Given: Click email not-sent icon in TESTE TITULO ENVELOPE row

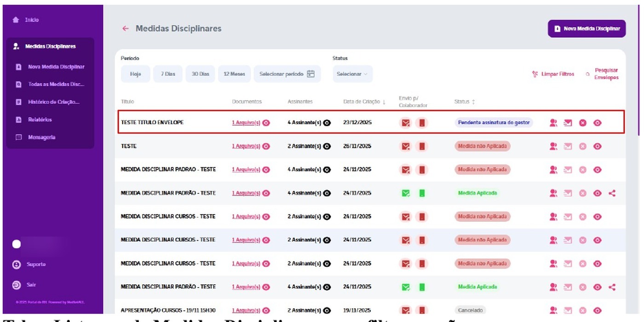Looking at the screenshot, I should [405, 123].
